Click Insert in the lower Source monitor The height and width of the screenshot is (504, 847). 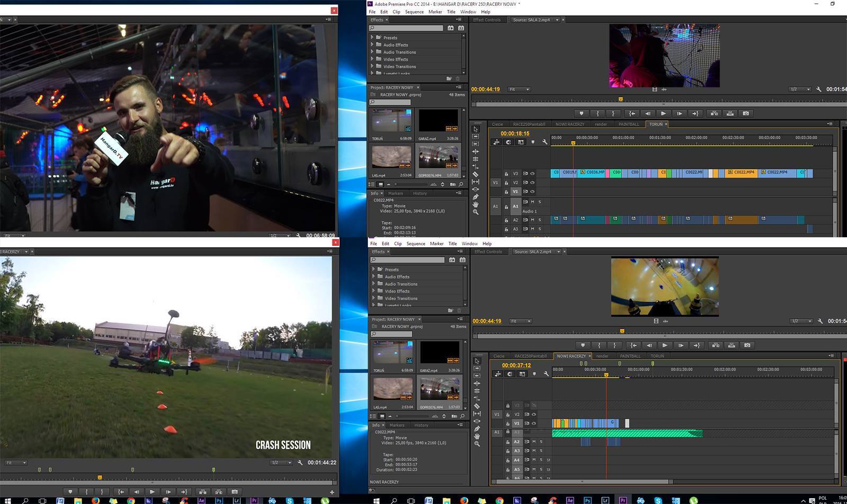click(x=716, y=345)
